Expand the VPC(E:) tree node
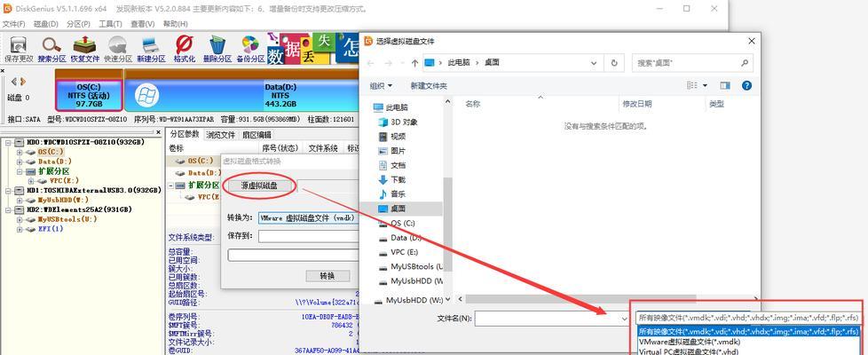Viewport: 868px width, 355px height. pos(30,180)
